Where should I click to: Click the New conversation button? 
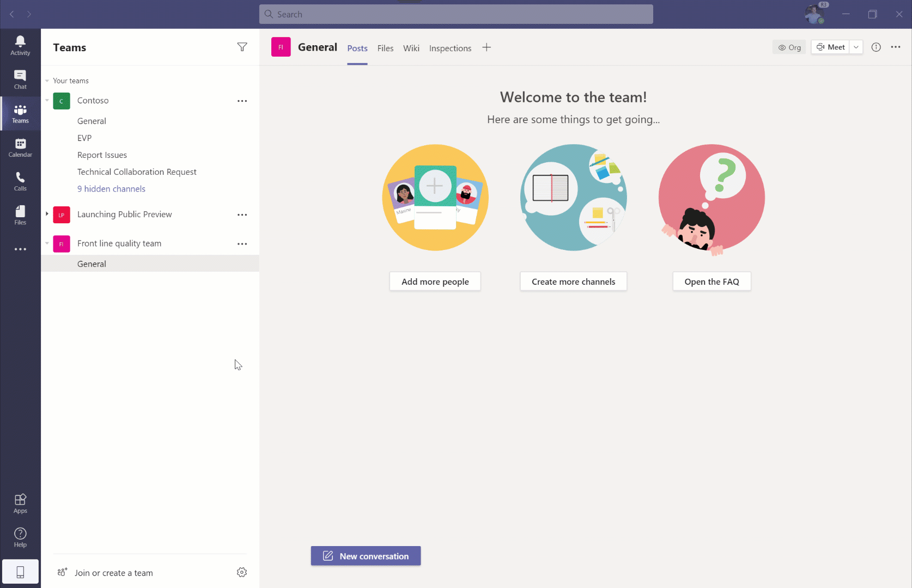[366, 556]
